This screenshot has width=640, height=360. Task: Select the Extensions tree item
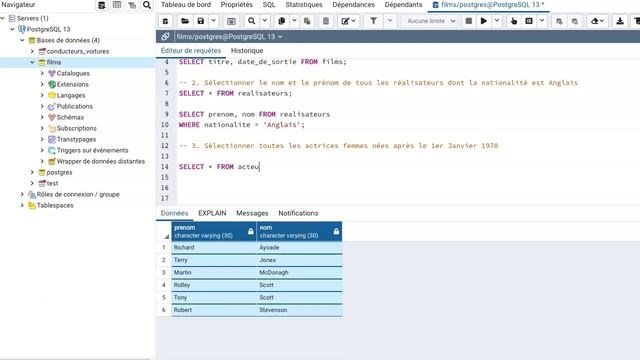72,84
